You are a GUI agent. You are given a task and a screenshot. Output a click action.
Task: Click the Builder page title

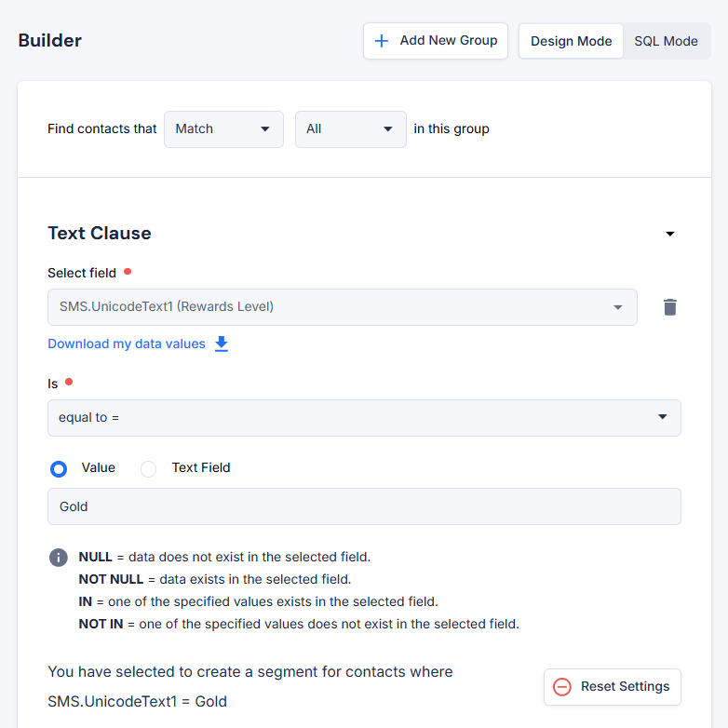[50, 41]
